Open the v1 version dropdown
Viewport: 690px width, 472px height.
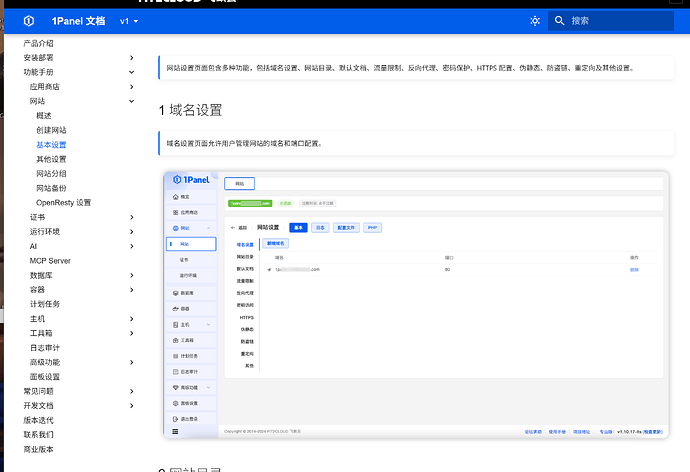(129, 21)
